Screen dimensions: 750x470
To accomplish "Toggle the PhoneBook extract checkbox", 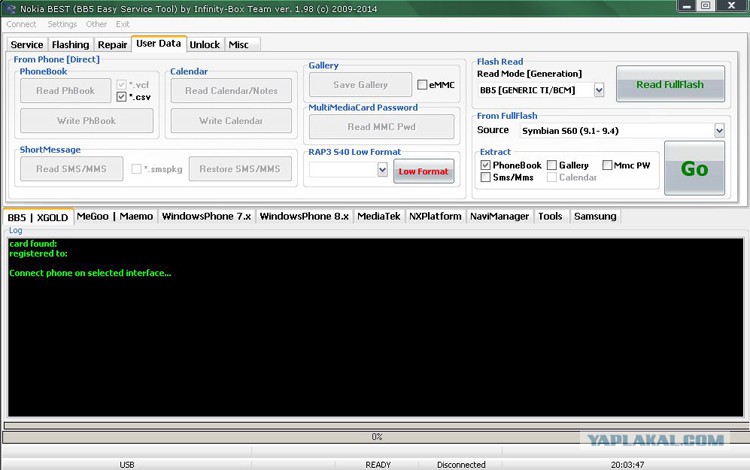I will pyautogui.click(x=485, y=165).
